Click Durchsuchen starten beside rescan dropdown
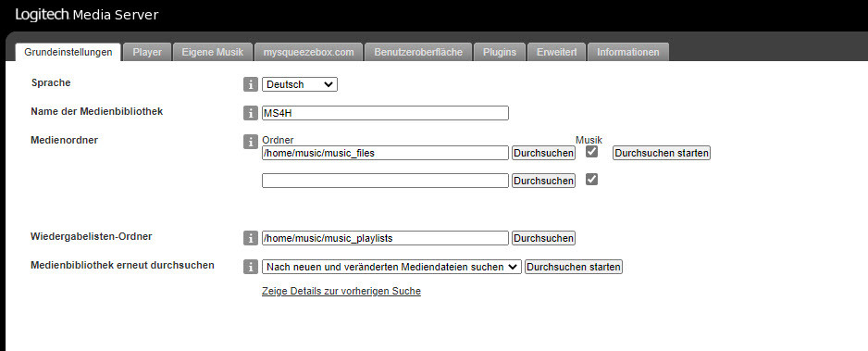This screenshot has width=868, height=351. coord(574,268)
